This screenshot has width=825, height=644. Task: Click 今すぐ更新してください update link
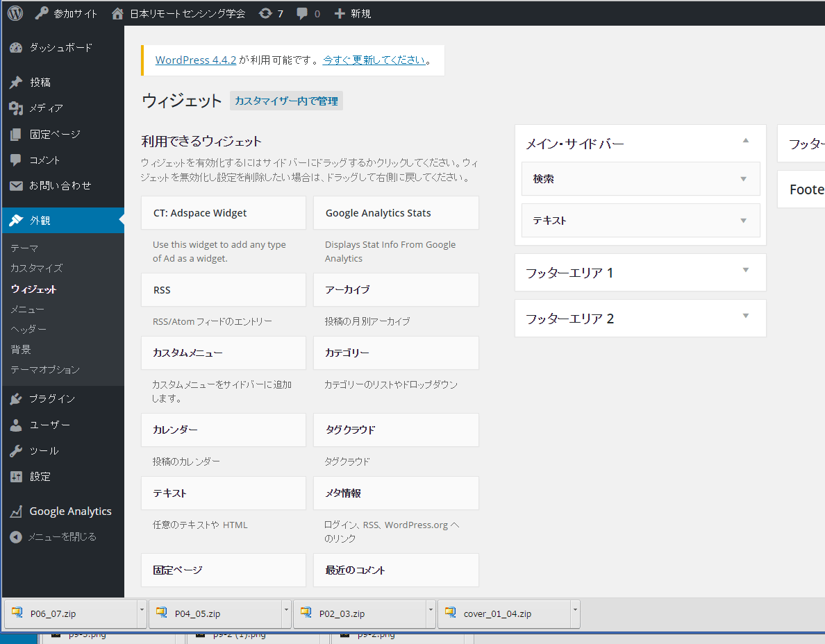pyautogui.click(x=374, y=60)
